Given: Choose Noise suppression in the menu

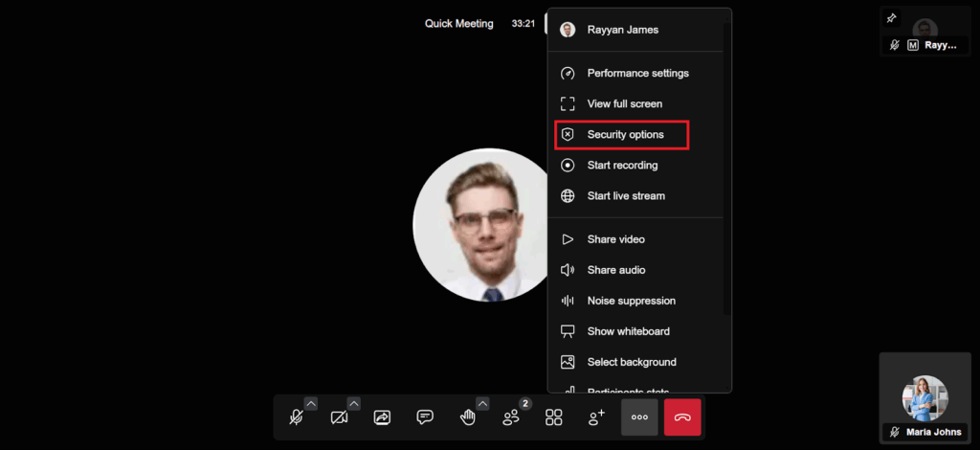Looking at the screenshot, I should (x=631, y=301).
